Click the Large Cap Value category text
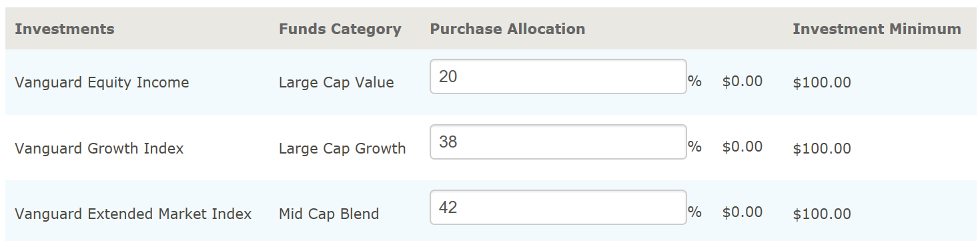This screenshot has width=980, height=241. (x=336, y=83)
